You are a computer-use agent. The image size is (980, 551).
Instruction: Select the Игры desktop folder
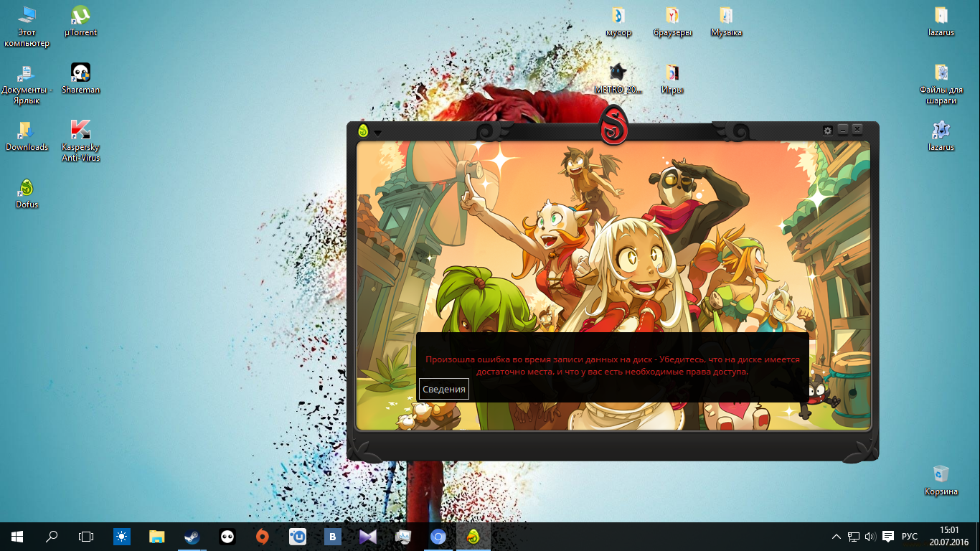[x=672, y=79]
